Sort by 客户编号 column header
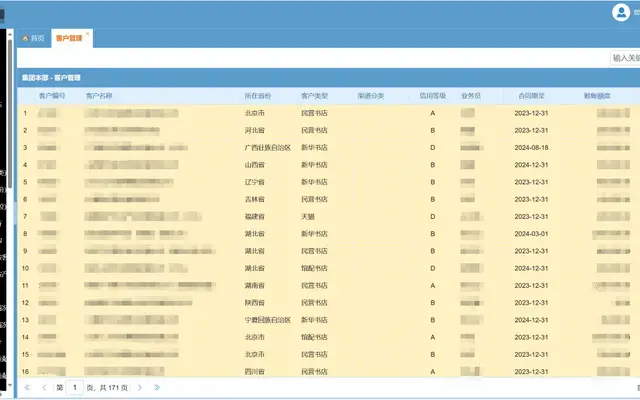The width and height of the screenshot is (640, 400). (52, 96)
